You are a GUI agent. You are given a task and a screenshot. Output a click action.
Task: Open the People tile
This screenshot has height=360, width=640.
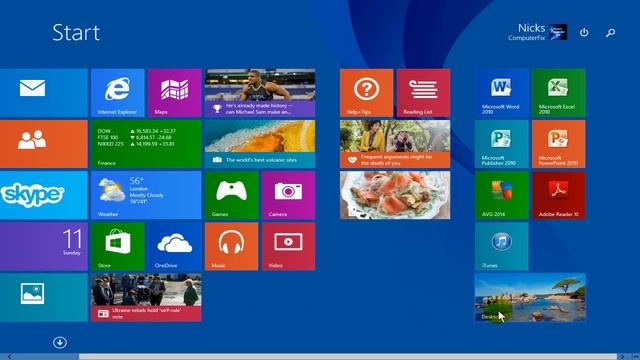(x=44, y=144)
